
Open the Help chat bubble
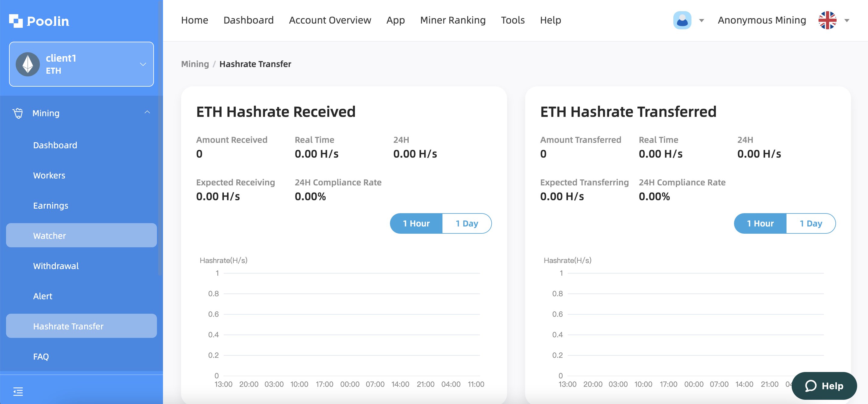pos(824,386)
